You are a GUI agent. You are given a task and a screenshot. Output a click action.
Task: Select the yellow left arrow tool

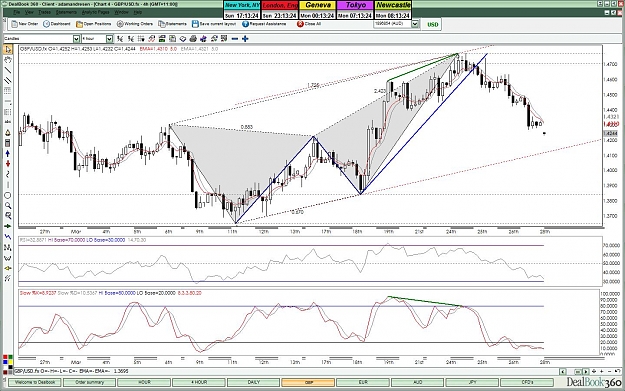tap(8, 268)
